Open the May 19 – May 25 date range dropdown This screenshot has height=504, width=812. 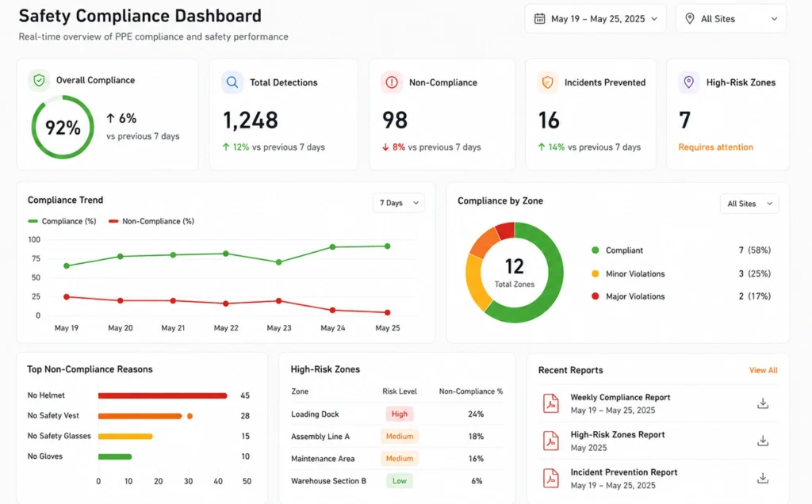(596, 19)
